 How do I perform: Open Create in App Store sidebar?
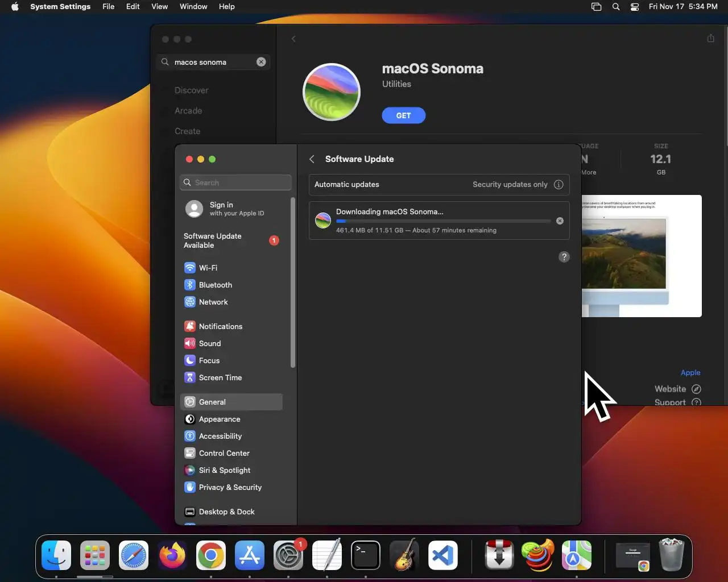point(187,131)
